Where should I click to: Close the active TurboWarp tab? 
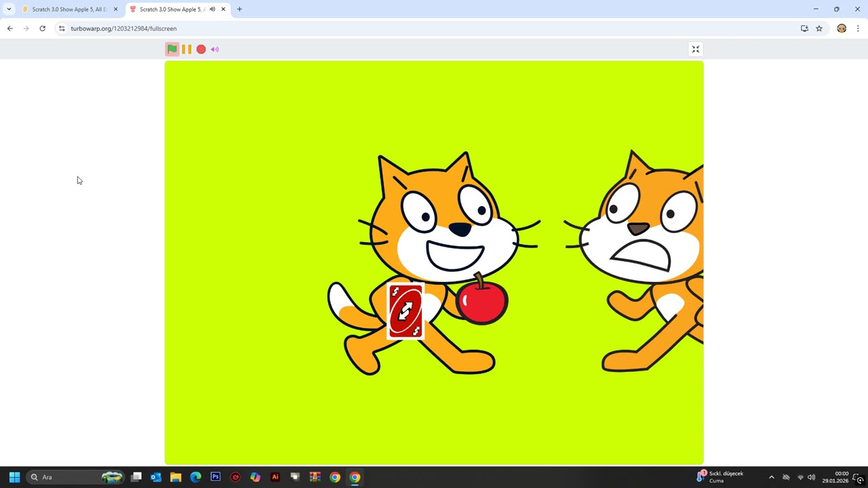223,9
